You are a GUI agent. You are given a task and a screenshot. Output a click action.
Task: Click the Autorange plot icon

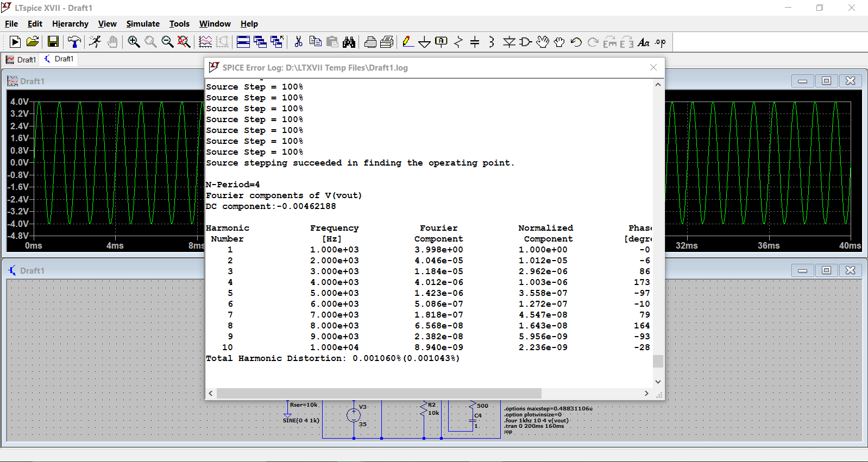[x=205, y=42]
